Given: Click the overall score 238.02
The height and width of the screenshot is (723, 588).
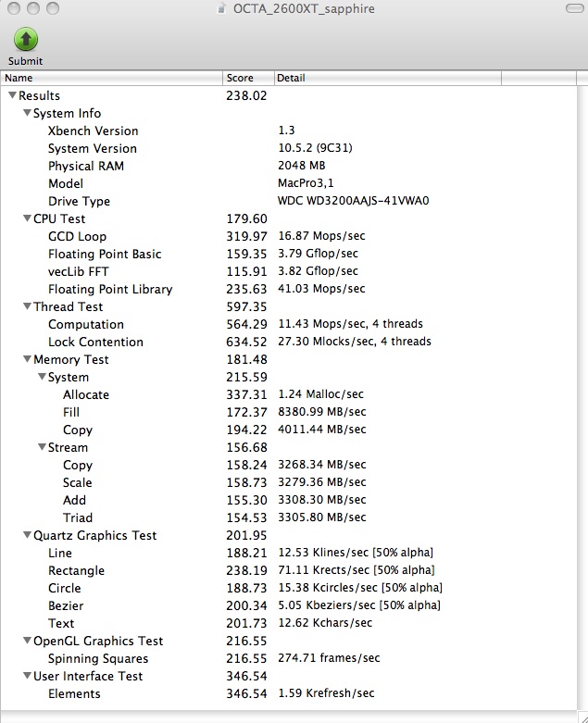Looking at the screenshot, I should [246, 95].
